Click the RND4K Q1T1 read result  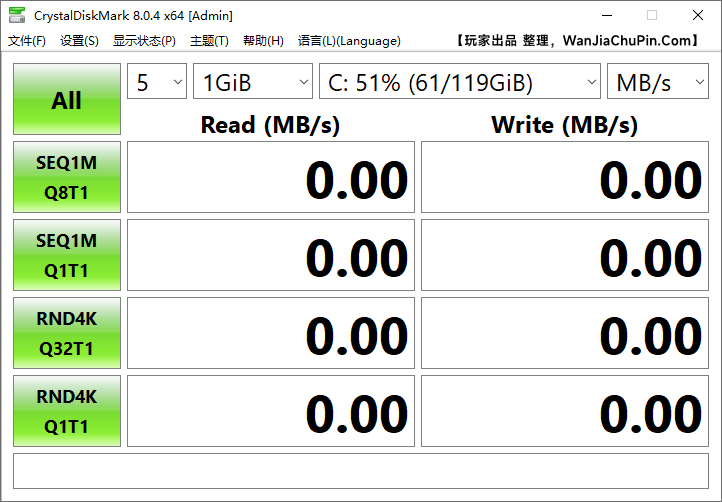coord(271,411)
